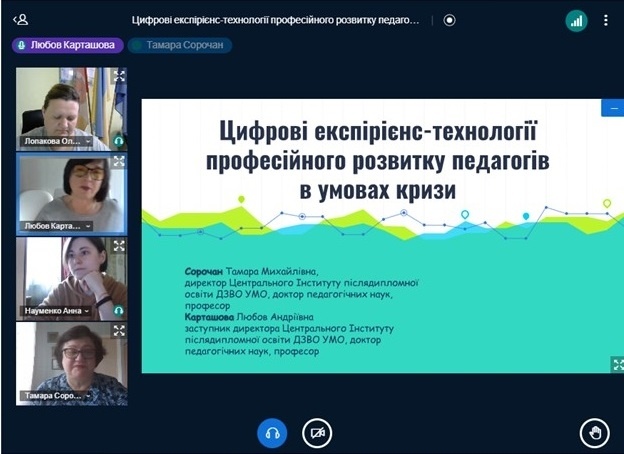Fullscreen Любов Карташова's webcam video

pyautogui.click(x=120, y=160)
